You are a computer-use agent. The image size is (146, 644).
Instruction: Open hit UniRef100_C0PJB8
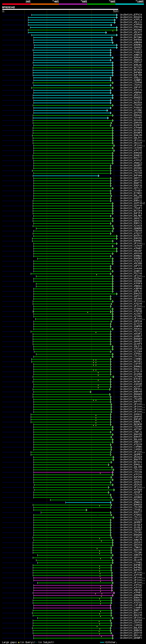[x=131, y=605]
